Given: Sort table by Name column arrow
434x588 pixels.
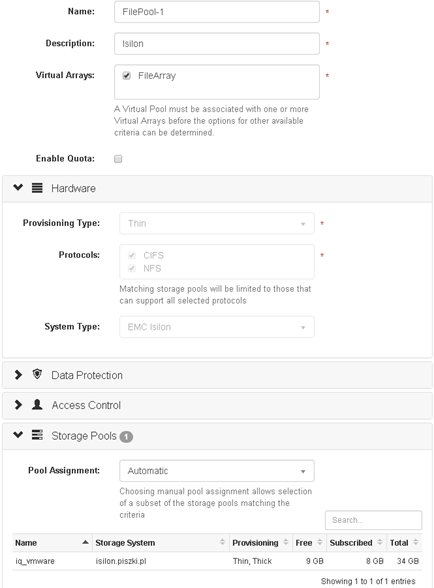Looking at the screenshot, I should pos(85,542).
